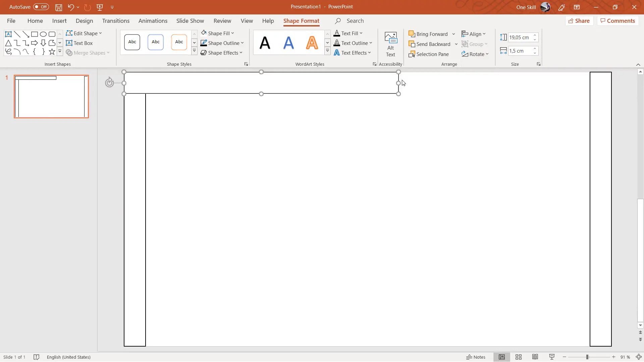The width and height of the screenshot is (644, 362).
Task: Switch to the Home tab
Action: point(35,21)
